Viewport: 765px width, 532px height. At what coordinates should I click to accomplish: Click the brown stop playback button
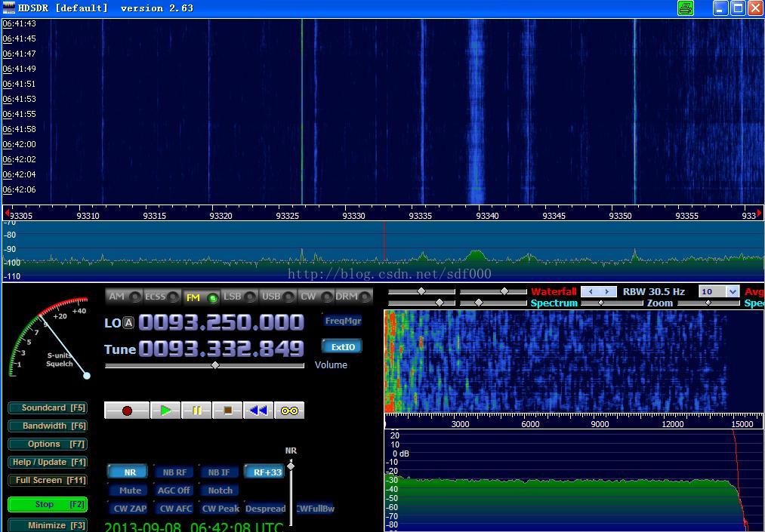[227, 411]
